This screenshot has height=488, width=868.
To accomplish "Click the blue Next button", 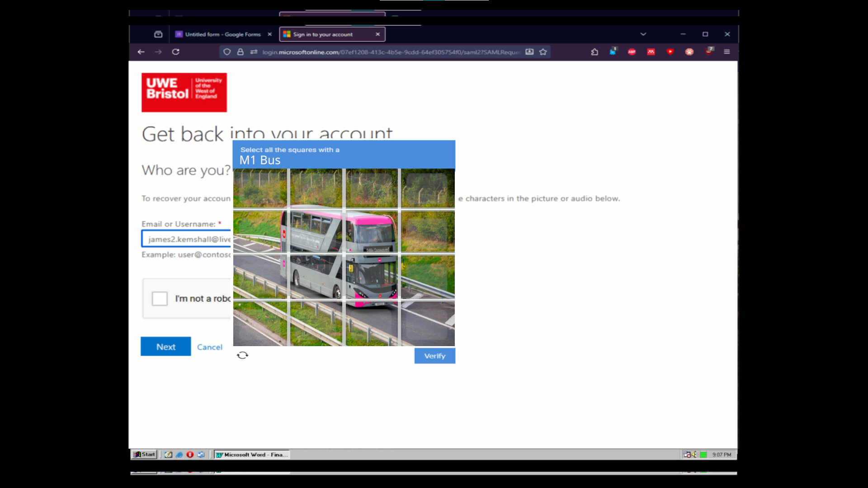I will click(x=165, y=347).
